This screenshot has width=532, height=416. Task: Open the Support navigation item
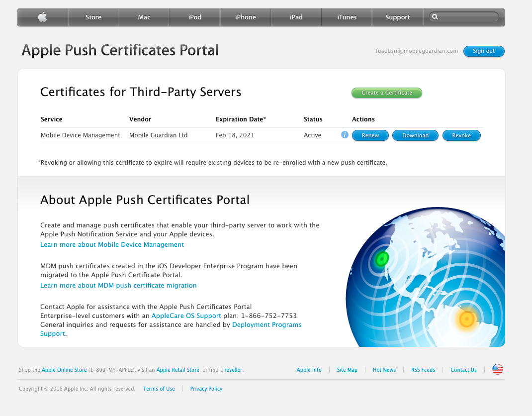tap(398, 17)
